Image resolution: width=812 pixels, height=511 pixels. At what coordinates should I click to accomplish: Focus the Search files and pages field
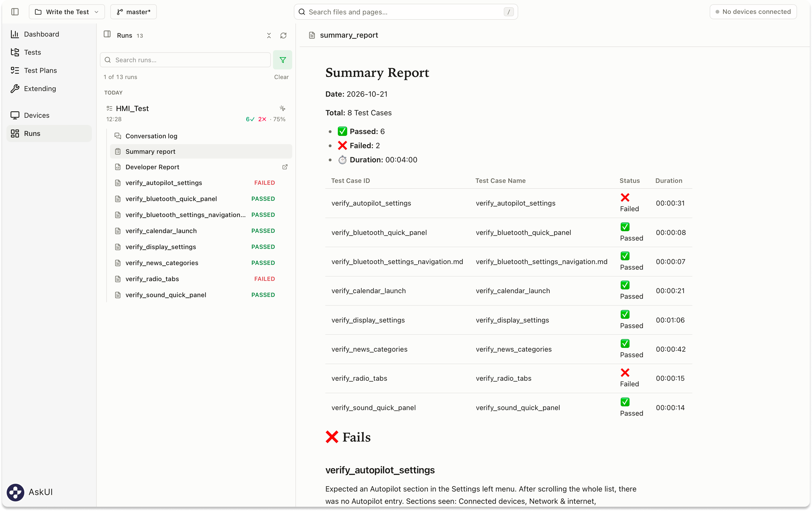point(406,12)
